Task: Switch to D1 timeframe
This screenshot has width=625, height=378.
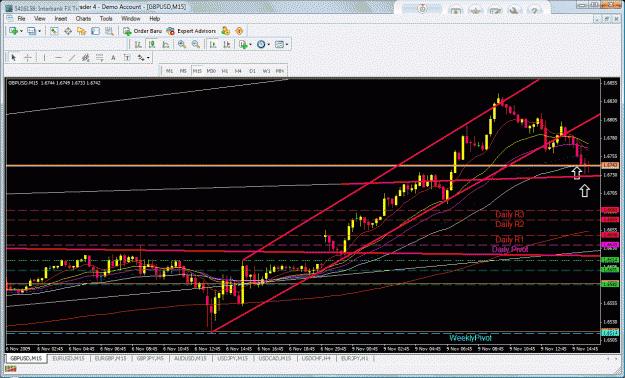Action: pos(252,71)
